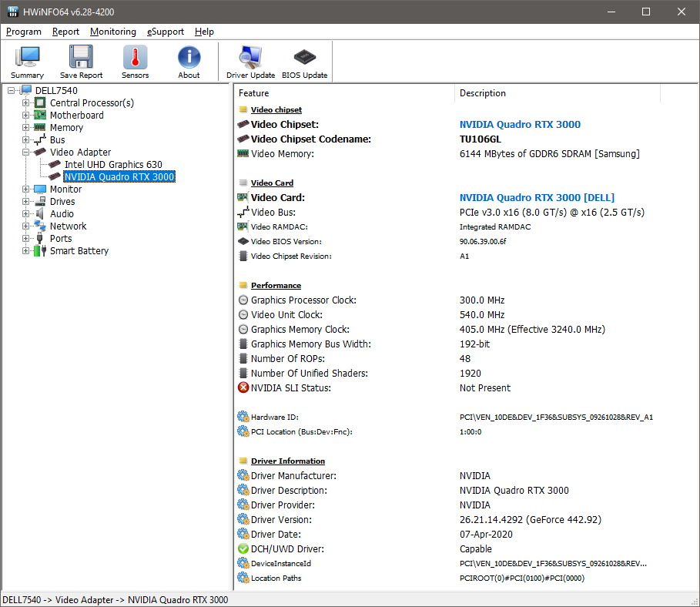Click the Network tree icon
The image size is (700, 607).
point(40,226)
